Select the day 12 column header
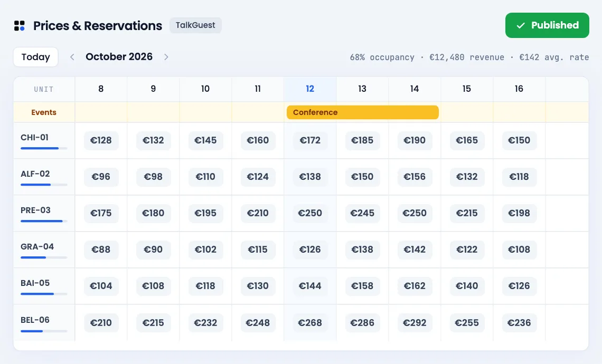602x364 pixels. pos(310,89)
